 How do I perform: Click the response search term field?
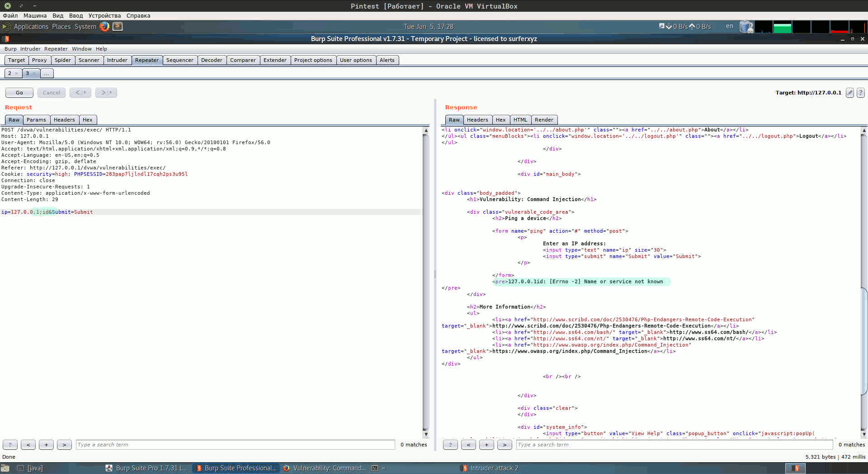pos(675,445)
